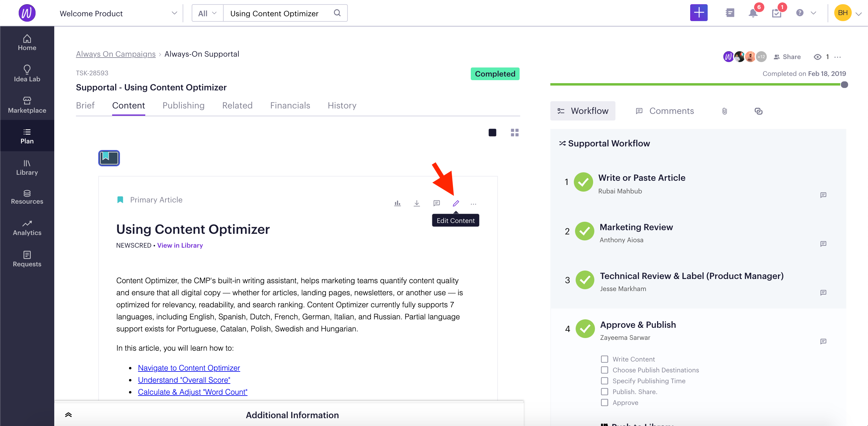Image resolution: width=868 pixels, height=426 pixels.
Task: Open Requests in the sidebar
Action: tap(27, 259)
